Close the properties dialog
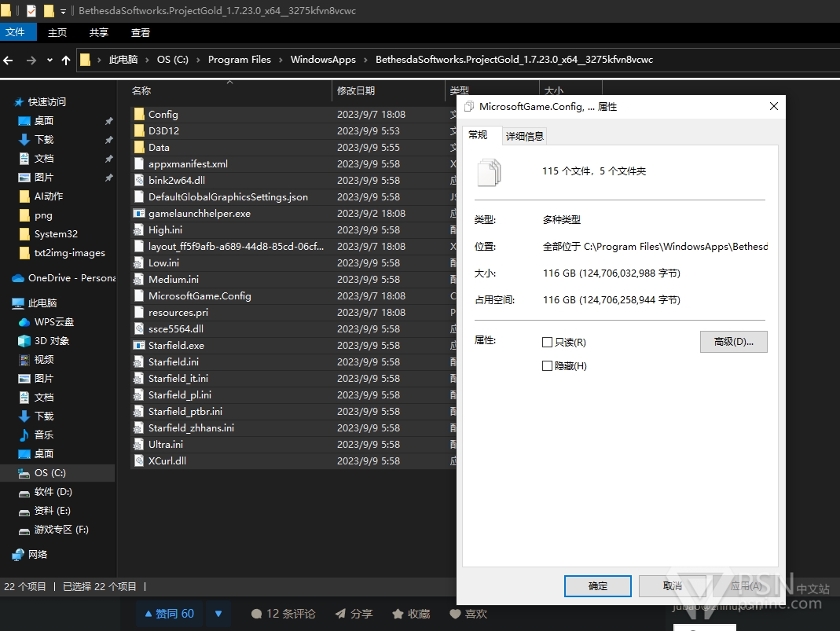Screen dimensions: 840x631 [x=773, y=106]
